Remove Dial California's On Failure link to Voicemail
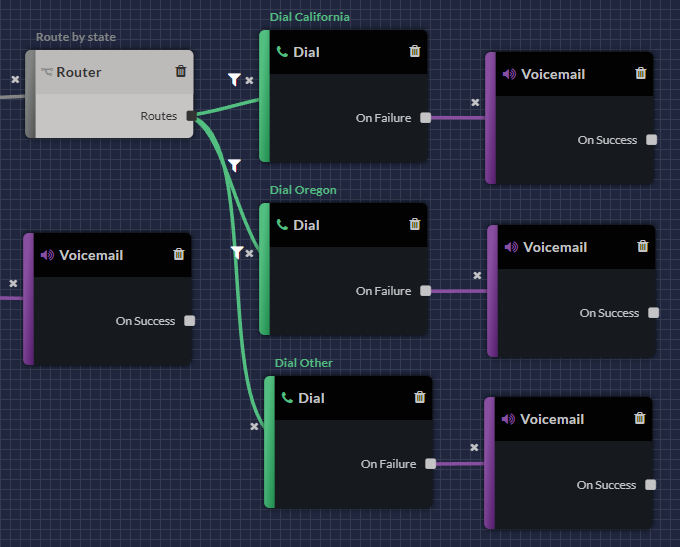 pyautogui.click(x=475, y=102)
